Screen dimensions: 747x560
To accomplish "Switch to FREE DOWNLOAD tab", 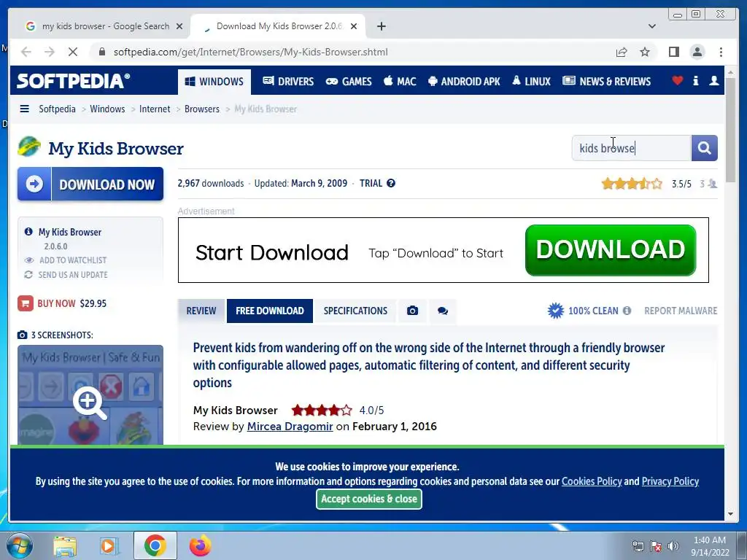I will coord(270,311).
